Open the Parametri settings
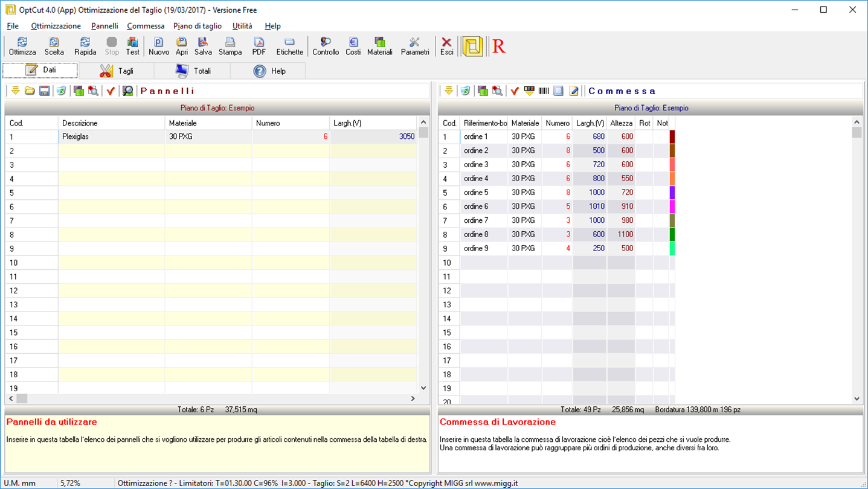 pos(415,46)
